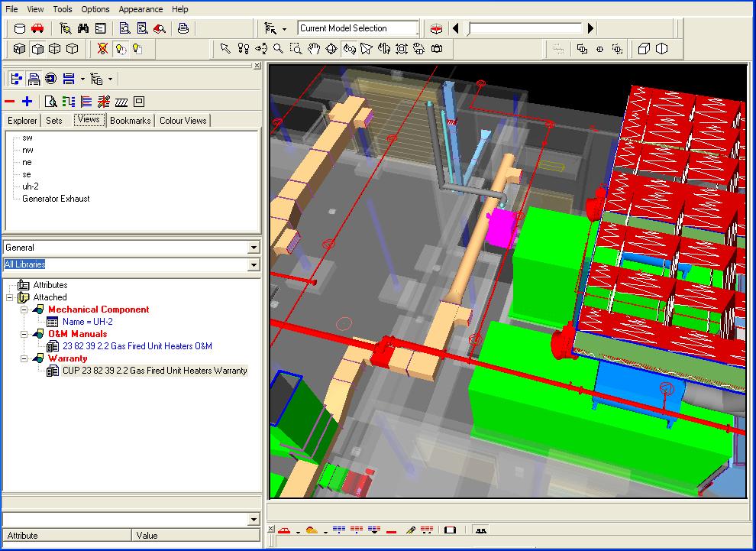This screenshot has width=756, height=551.
Task: Open the All Libraries dropdown list
Action: point(254,264)
